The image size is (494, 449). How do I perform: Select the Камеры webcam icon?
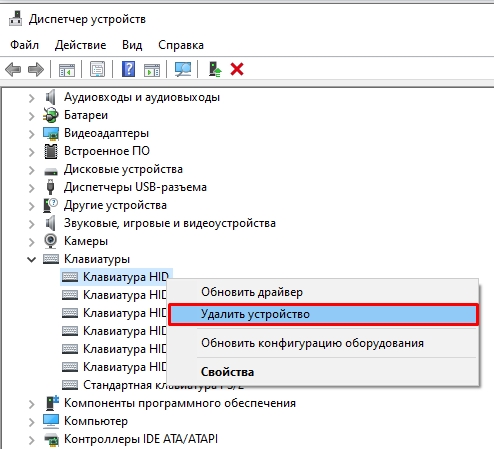click(50, 241)
